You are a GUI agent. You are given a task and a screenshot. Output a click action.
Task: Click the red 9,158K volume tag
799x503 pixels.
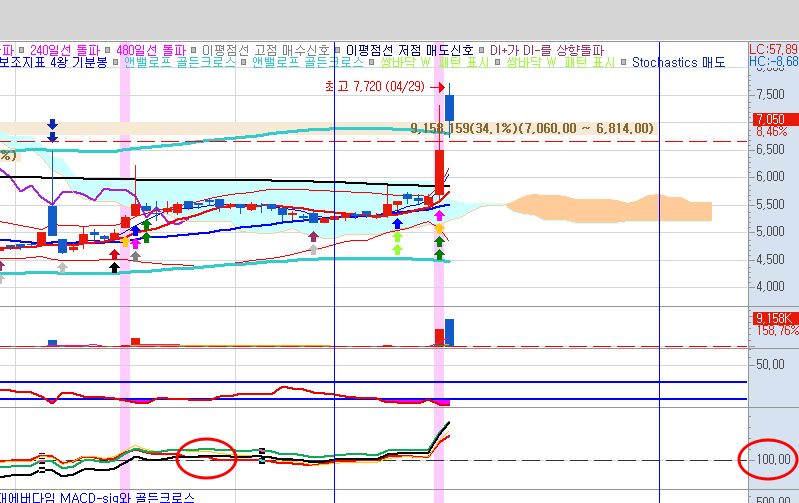tap(772, 318)
